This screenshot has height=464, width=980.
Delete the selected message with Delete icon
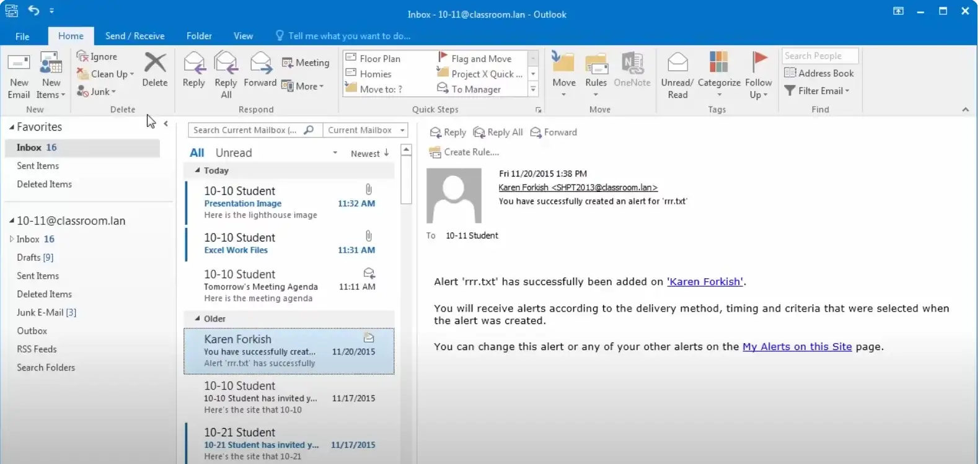click(x=154, y=63)
